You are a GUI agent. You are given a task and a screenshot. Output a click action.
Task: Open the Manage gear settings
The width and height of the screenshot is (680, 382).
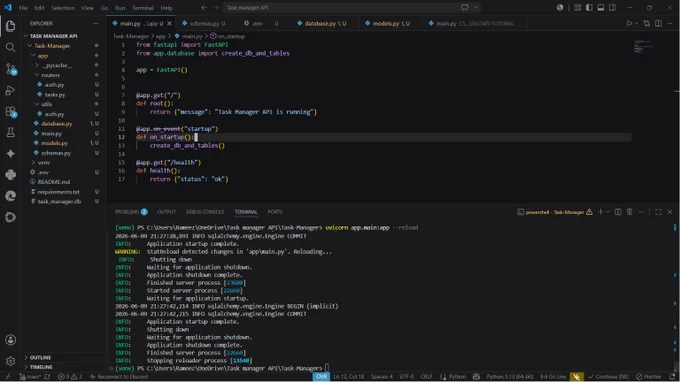click(x=10, y=360)
